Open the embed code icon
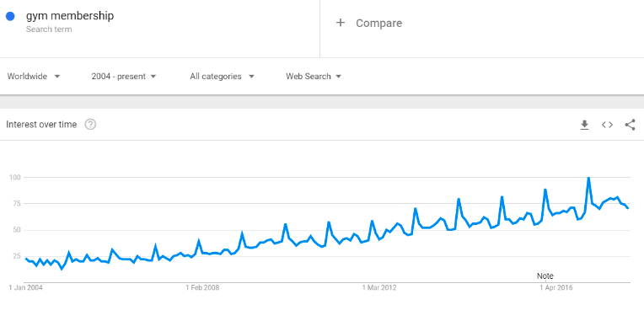 607,125
